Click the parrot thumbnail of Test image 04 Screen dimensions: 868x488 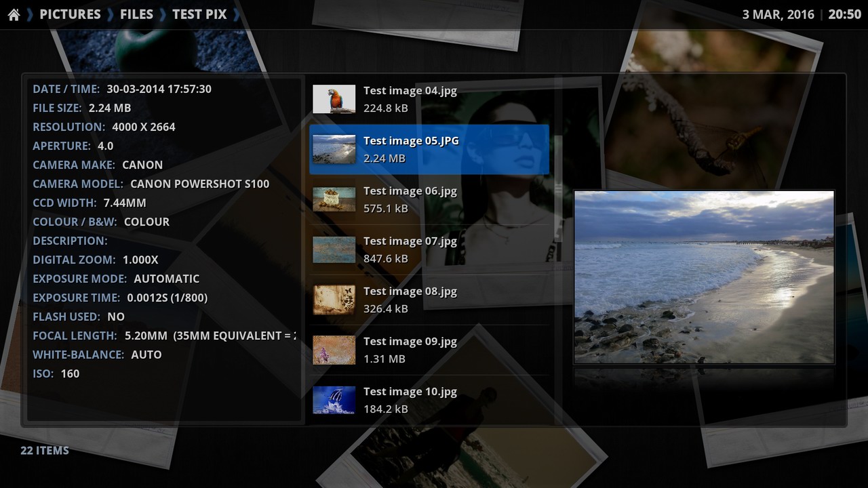[334, 99]
